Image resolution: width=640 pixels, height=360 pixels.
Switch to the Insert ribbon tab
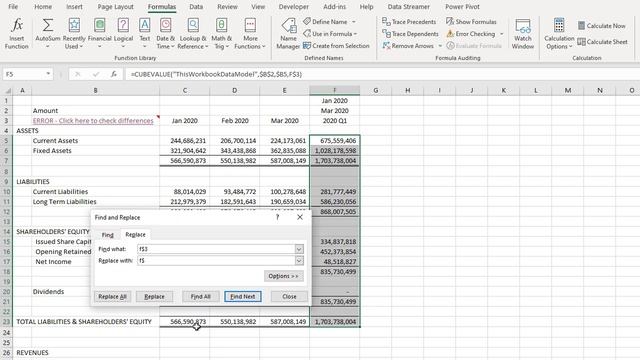tap(74, 7)
